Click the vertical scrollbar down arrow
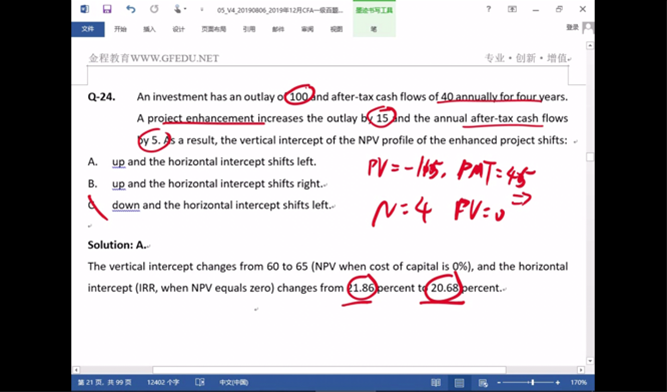Image resolution: width=667 pixels, height=392 pixels. click(590, 361)
